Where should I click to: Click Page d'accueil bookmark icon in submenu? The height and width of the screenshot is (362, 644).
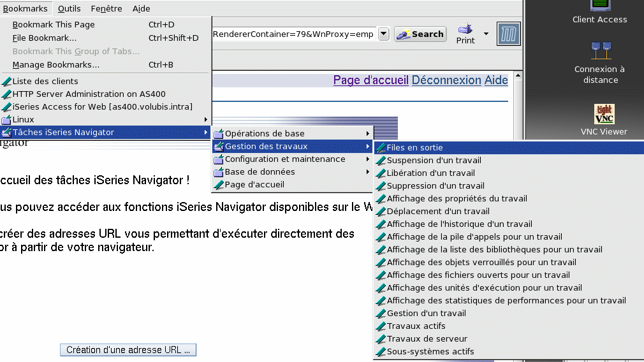click(219, 185)
